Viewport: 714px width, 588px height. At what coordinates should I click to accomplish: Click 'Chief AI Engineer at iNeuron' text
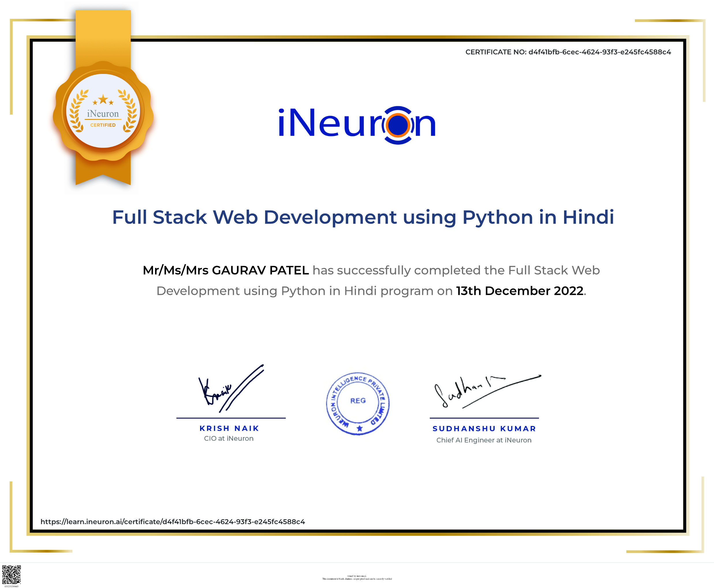(x=484, y=440)
